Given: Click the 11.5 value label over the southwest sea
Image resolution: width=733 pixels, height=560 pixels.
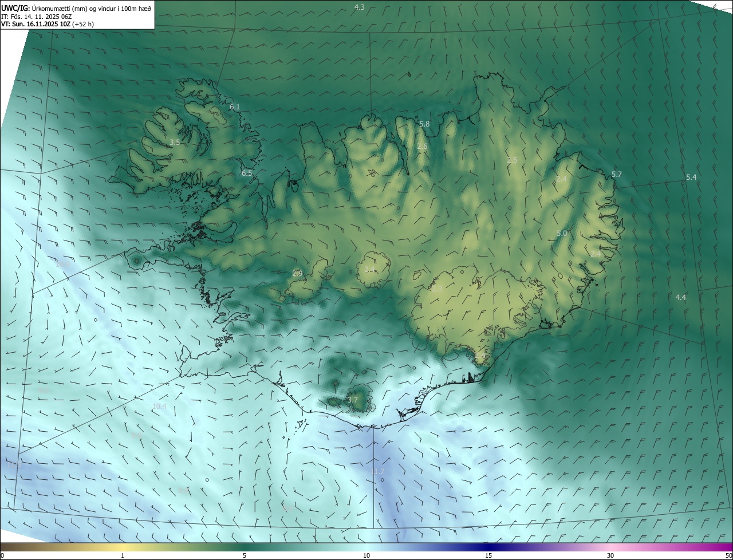Looking at the screenshot, I should click(14, 464).
